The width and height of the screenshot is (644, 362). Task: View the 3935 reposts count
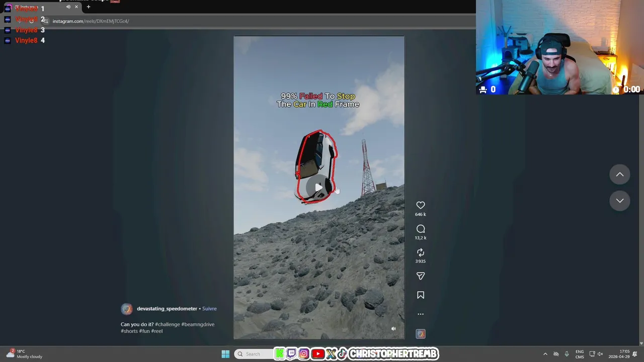coord(421,261)
